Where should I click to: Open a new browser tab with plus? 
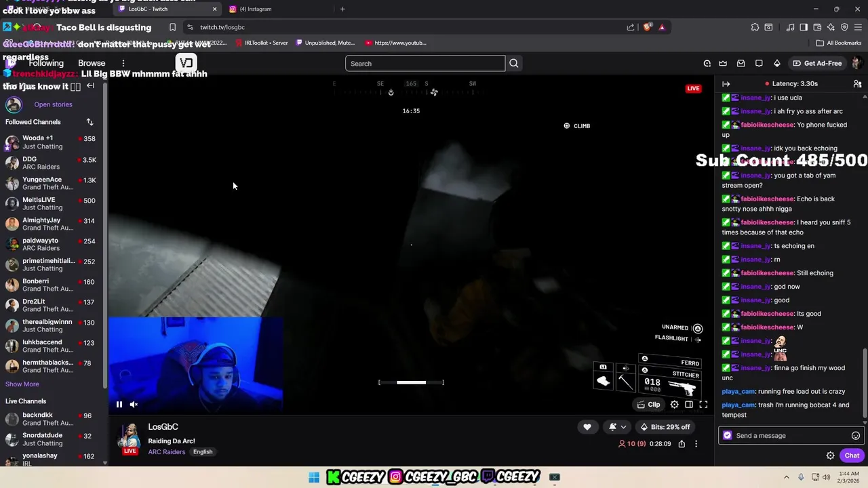click(x=342, y=9)
